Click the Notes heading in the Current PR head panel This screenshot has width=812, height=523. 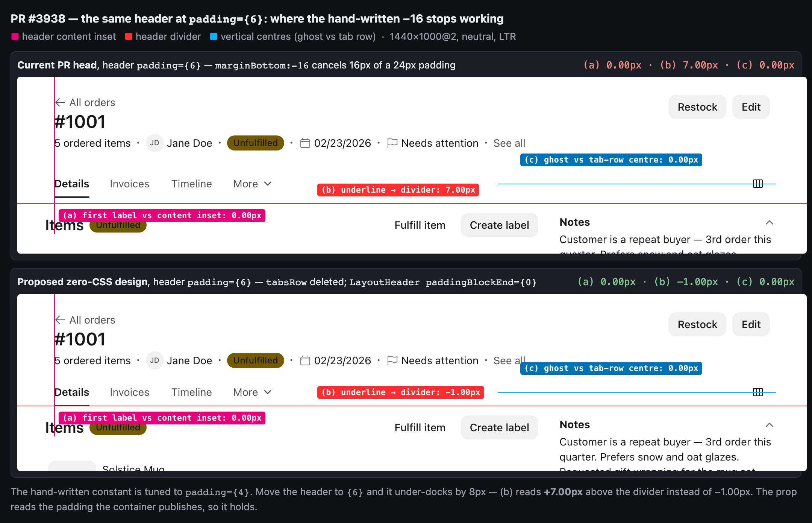pos(575,222)
